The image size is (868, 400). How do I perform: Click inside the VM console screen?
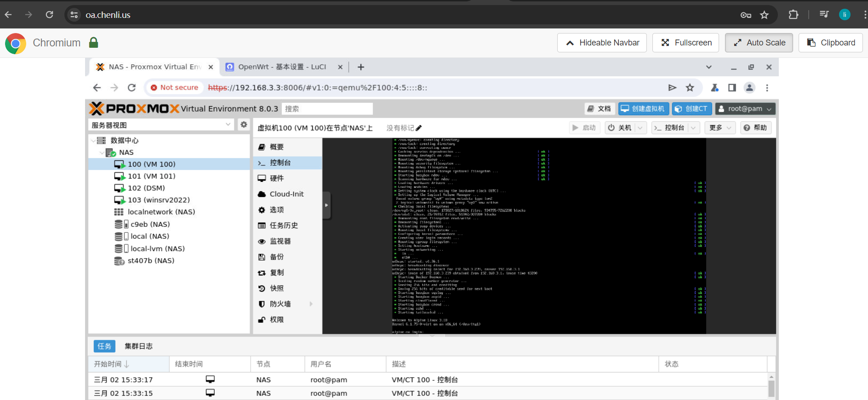pos(549,236)
